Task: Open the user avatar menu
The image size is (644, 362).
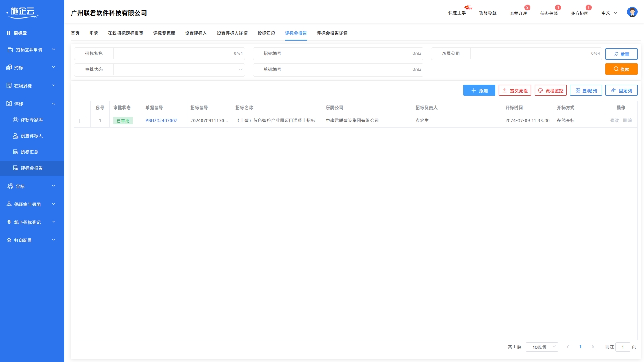Action: tap(632, 12)
